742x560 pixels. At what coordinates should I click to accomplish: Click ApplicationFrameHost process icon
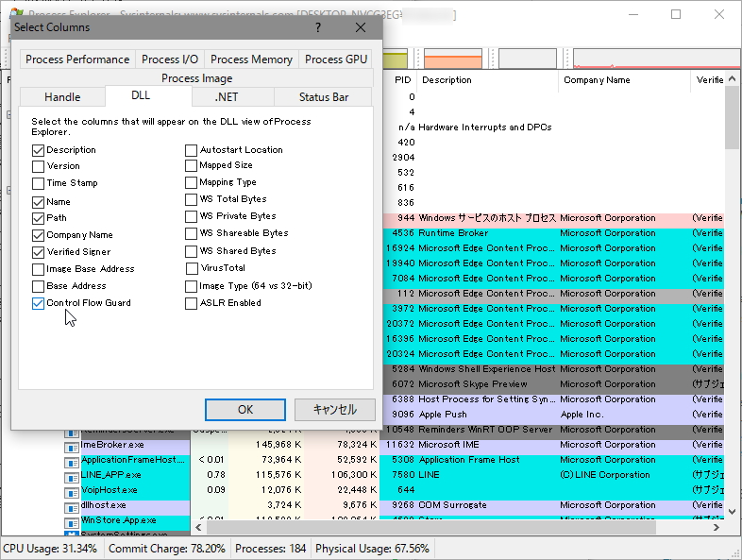72,463
